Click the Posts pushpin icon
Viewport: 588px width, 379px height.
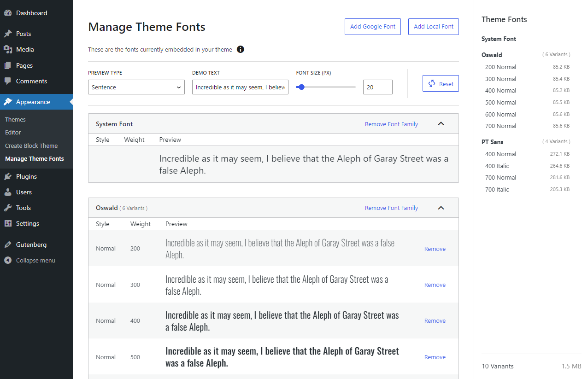8,34
